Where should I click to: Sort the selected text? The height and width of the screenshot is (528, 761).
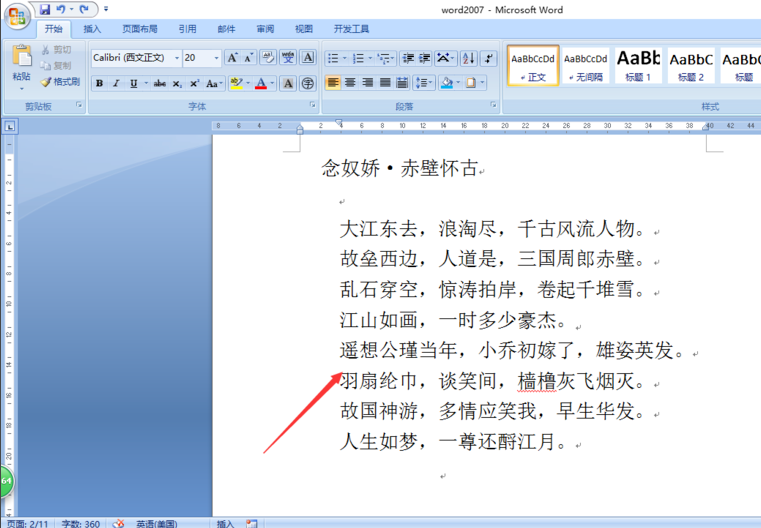[x=469, y=58]
